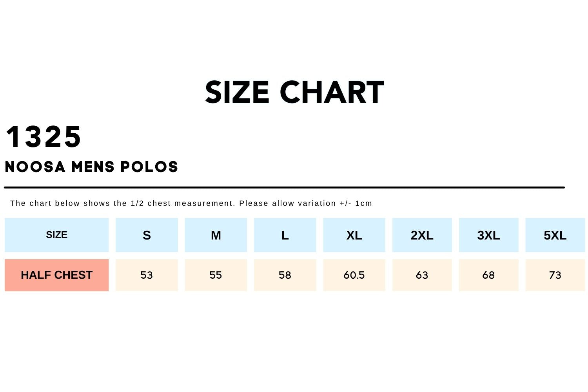Select the SIZE header cell
Viewport: 588px width, 392px height.
(56, 235)
